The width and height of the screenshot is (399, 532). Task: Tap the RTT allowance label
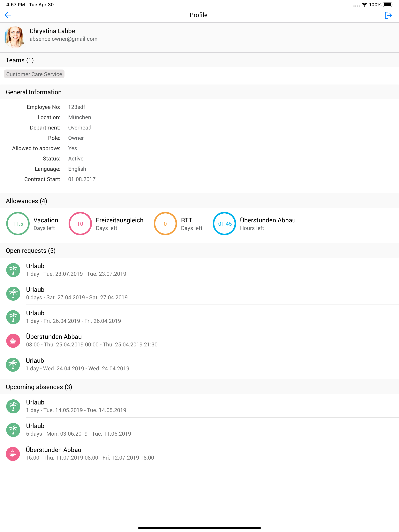click(186, 220)
